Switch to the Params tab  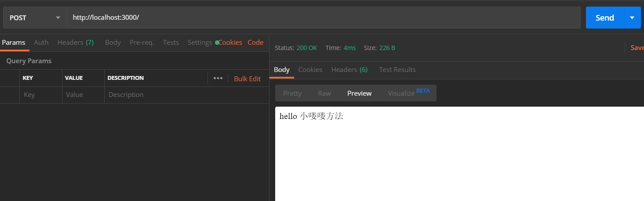tap(14, 43)
